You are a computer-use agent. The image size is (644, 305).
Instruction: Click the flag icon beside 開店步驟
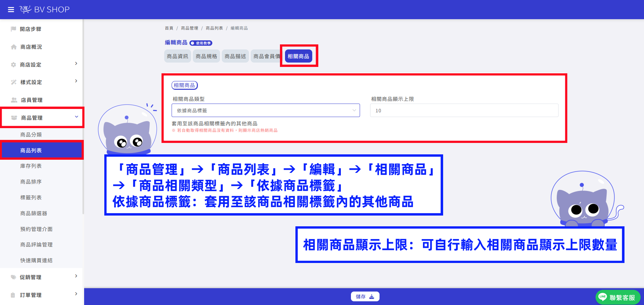[x=13, y=29]
